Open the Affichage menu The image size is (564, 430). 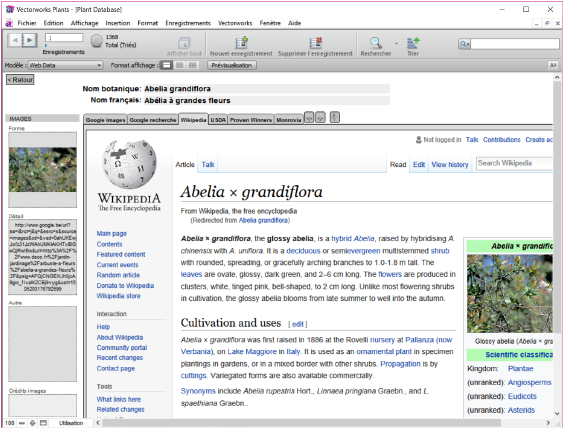[x=85, y=23]
